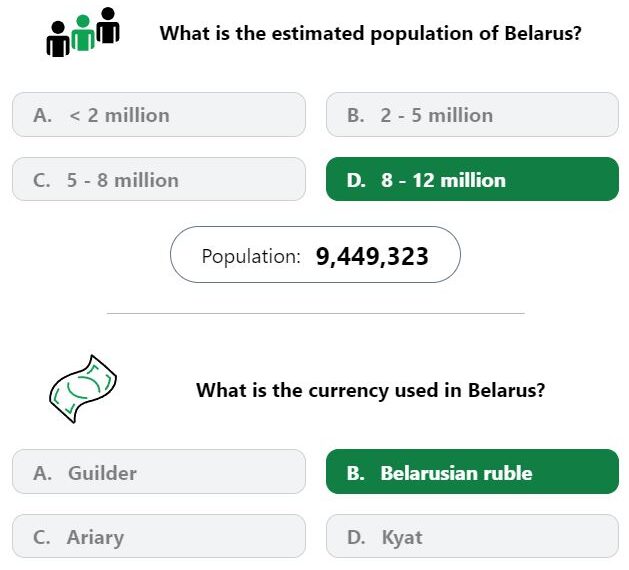629x570 pixels.
Task: Pick highlighted answer D. 8 - 12 million
Action: tap(472, 179)
